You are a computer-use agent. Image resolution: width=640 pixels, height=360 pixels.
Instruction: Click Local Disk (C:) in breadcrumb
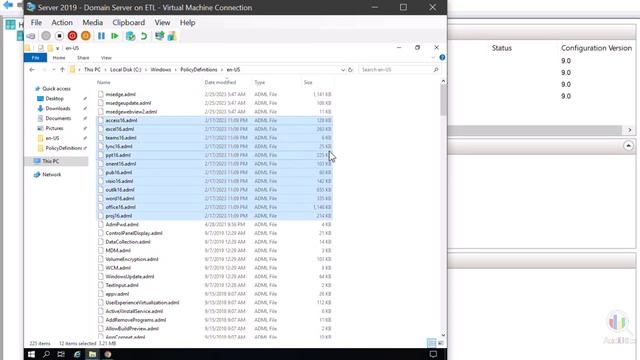pos(125,70)
